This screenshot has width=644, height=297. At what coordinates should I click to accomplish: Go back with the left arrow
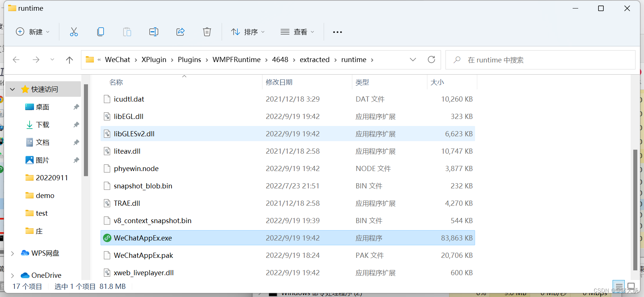(x=16, y=59)
